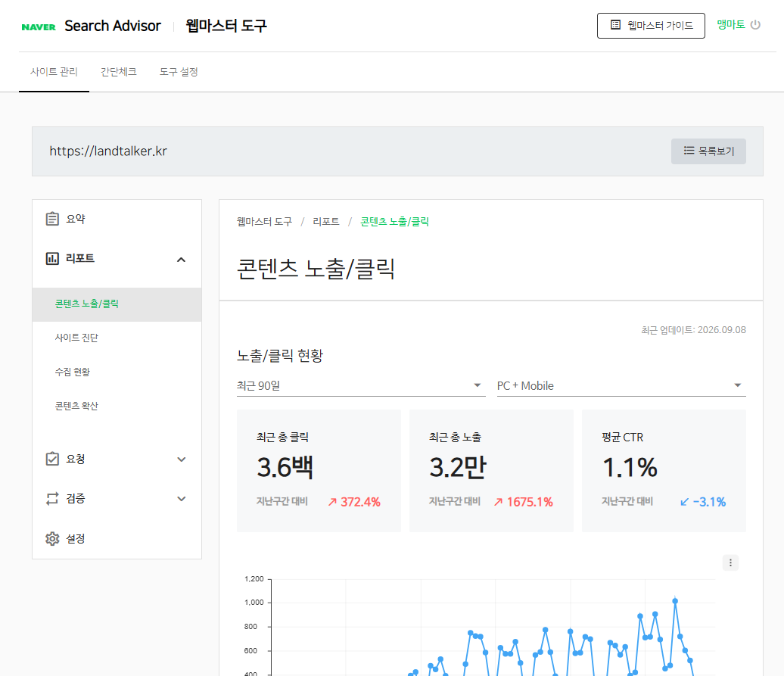Switch to the 사이트 관리 tab
The height and width of the screenshot is (676, 784).
click(54, 72)
